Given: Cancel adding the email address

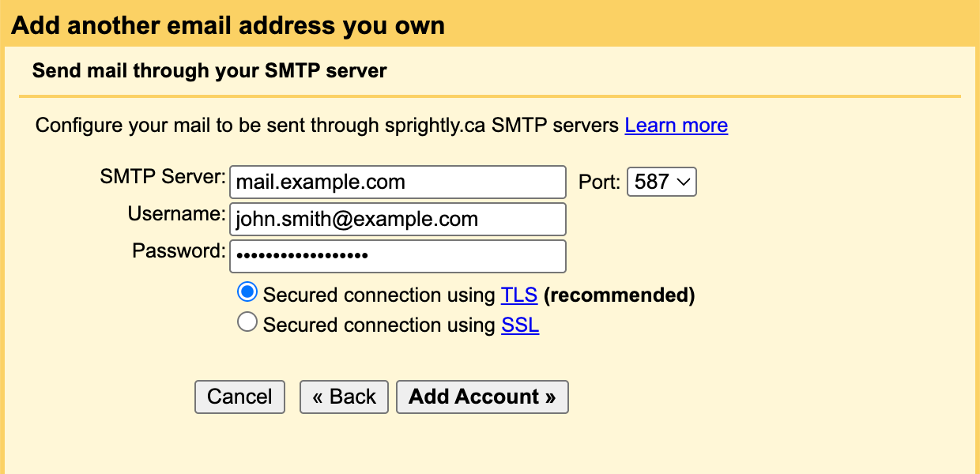Looking at the screenshot, I should (239, 397).
